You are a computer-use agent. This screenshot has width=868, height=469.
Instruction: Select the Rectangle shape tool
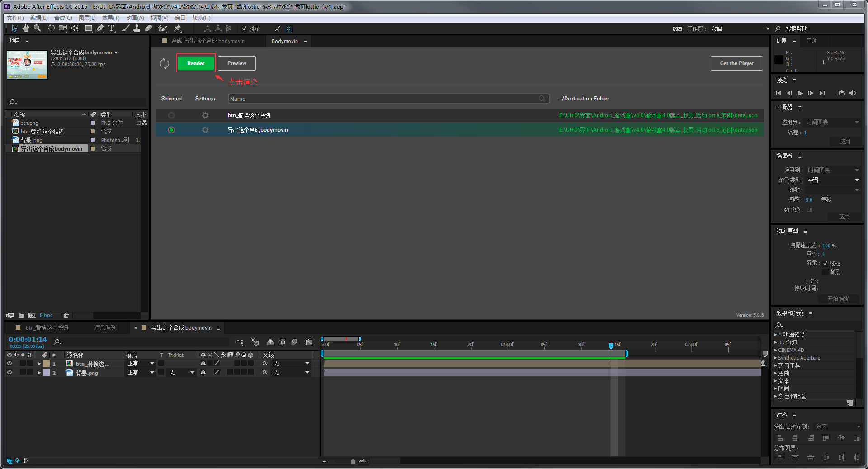89,28
